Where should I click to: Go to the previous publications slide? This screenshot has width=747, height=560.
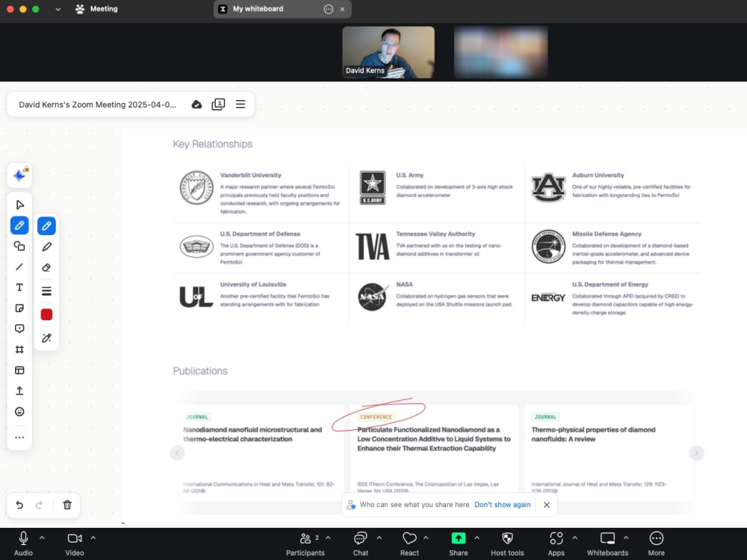177,453
